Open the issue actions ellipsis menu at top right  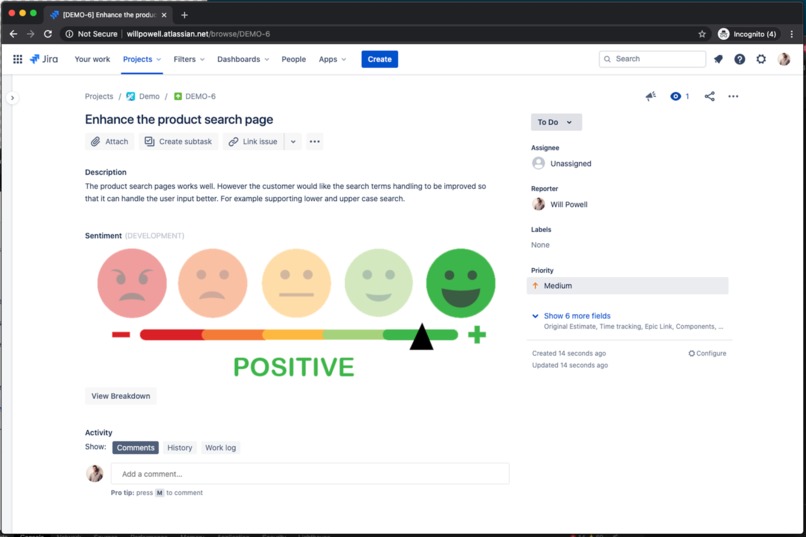tap(733, 96)
